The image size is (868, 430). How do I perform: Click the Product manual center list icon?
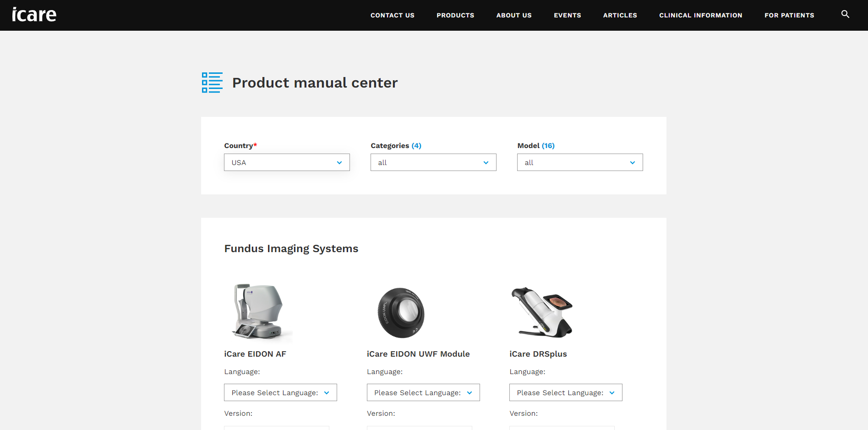pyautogui.click(x=212, y=83)
